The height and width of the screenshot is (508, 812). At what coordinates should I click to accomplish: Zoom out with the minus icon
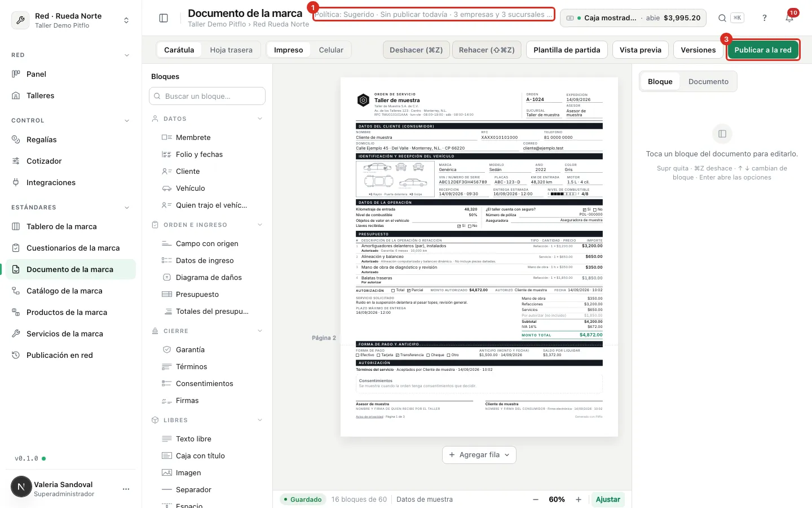[536, 500]
